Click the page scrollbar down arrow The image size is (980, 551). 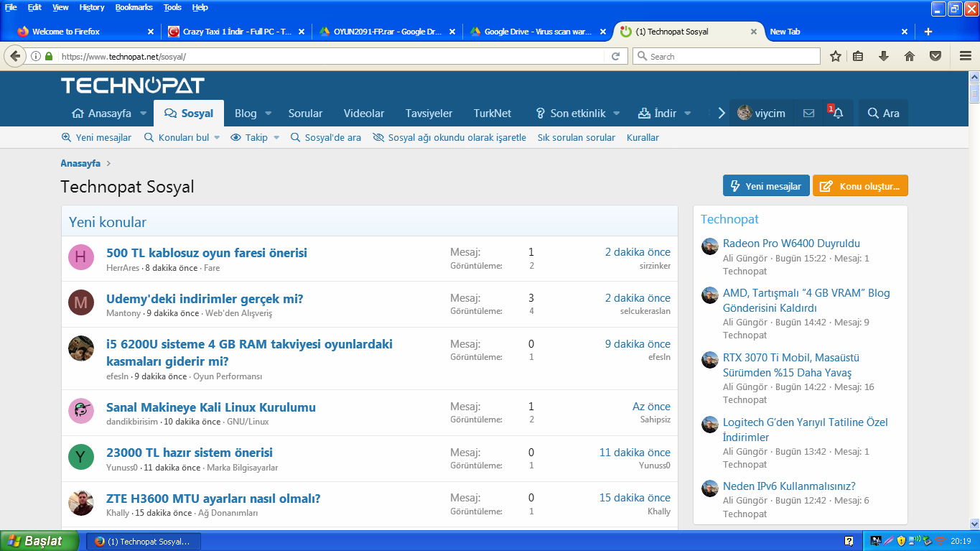974,524
